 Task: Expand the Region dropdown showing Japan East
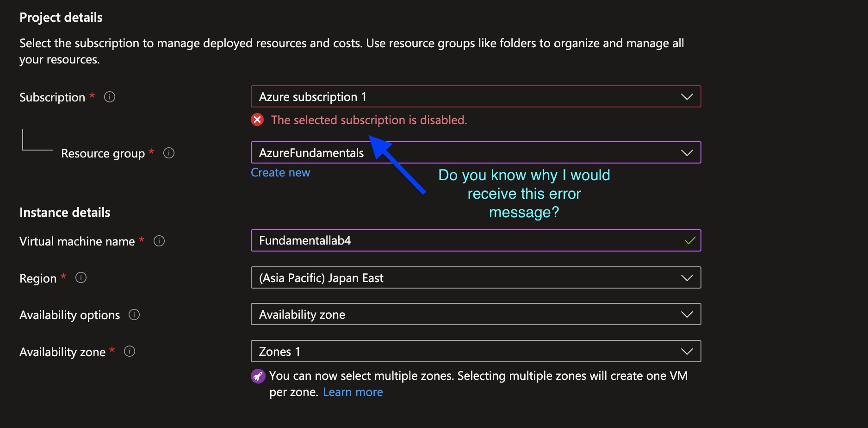coord(686,277)
